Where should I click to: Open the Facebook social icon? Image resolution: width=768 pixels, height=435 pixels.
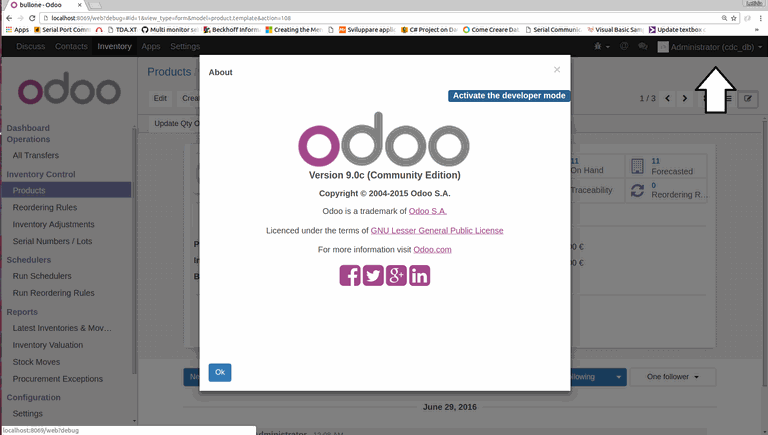tap(350, 275)
